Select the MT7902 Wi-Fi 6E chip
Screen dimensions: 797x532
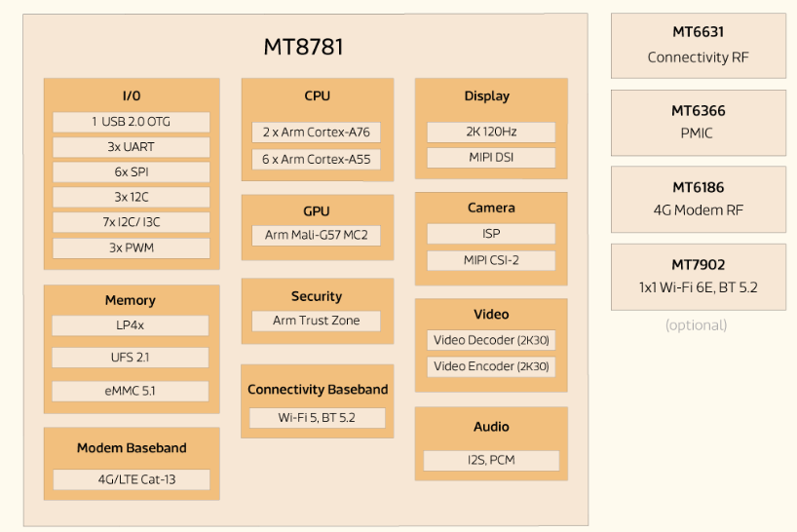point(698,276)
